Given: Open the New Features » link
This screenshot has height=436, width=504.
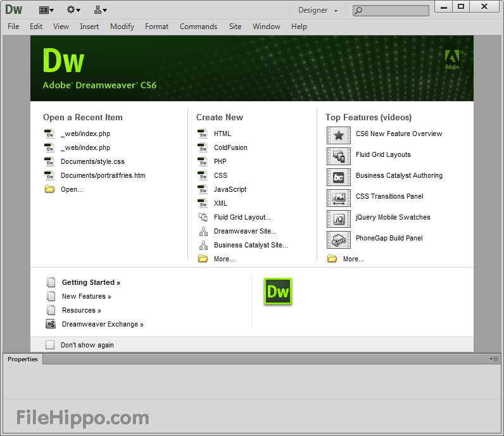Looking at the screenshot, I should [87, 296].
